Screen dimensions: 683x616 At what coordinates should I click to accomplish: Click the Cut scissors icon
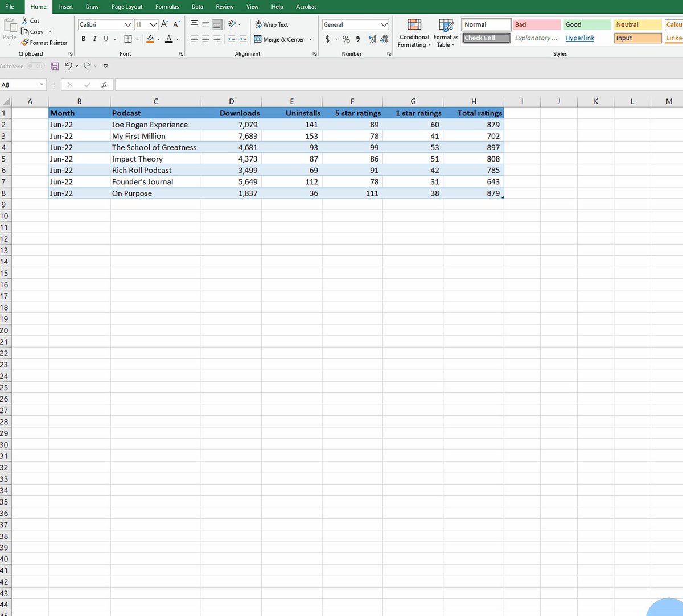25,20
